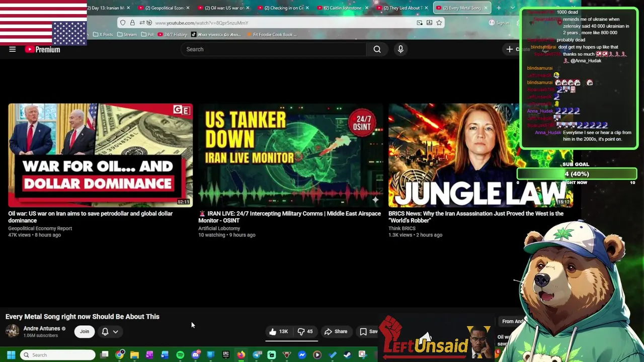Open Epic Games Launcher in taskbar

coord(226,355)
